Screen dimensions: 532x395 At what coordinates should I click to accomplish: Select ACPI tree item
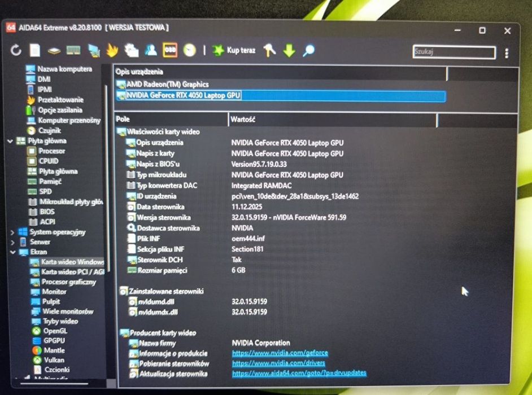pos(42,222)
